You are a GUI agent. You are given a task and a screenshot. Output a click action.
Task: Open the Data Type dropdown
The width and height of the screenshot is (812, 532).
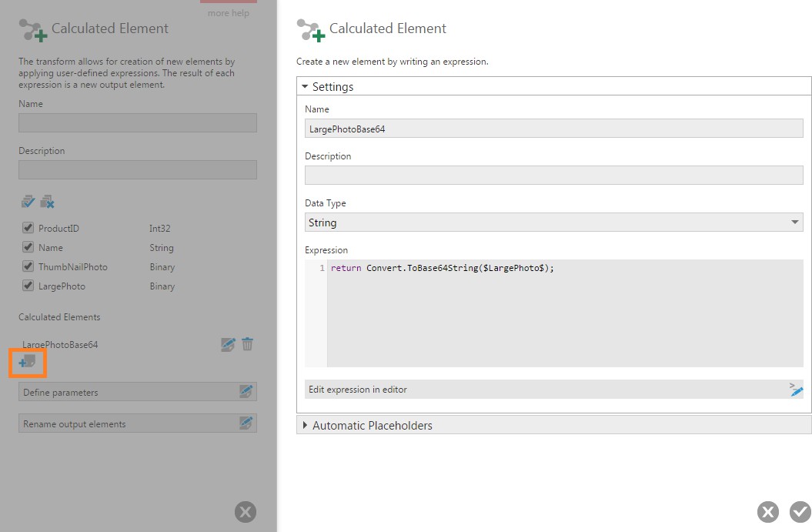pos(796,223)
